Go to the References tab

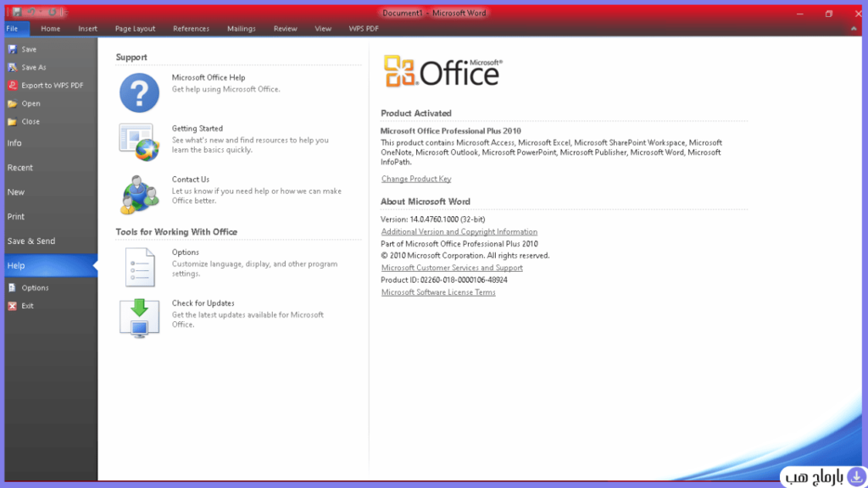pos(191,29)
